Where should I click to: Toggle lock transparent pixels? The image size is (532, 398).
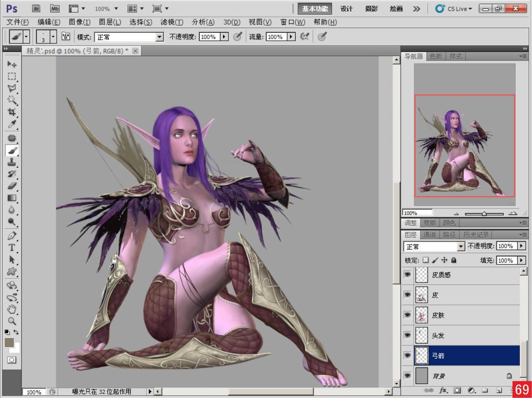tap(426, 260)
